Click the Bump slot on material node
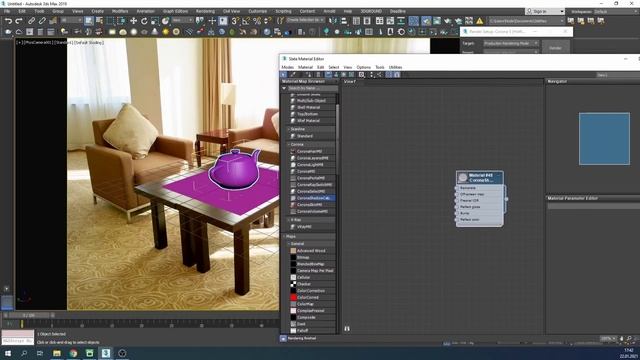 479,213
